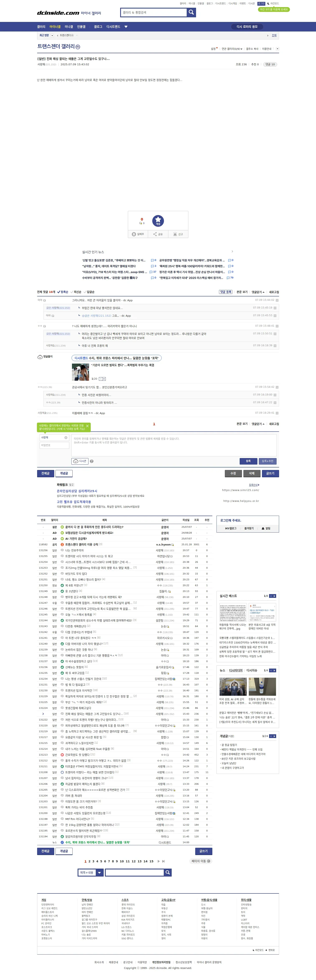Select the upper 전체글 tab
The width and height of the screenshot is (316, 980).
[x=45, y=473]
